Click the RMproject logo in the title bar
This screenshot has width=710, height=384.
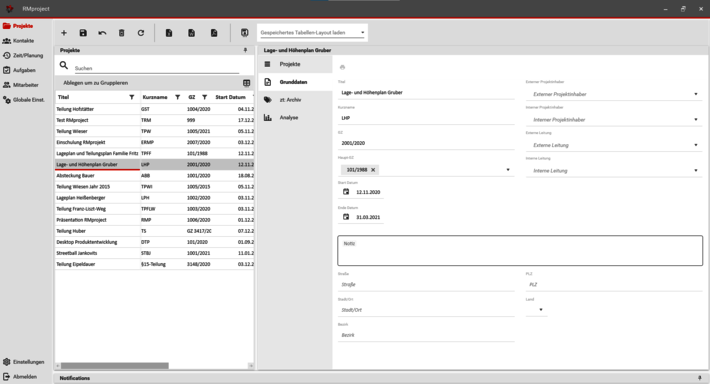point(10,9)
